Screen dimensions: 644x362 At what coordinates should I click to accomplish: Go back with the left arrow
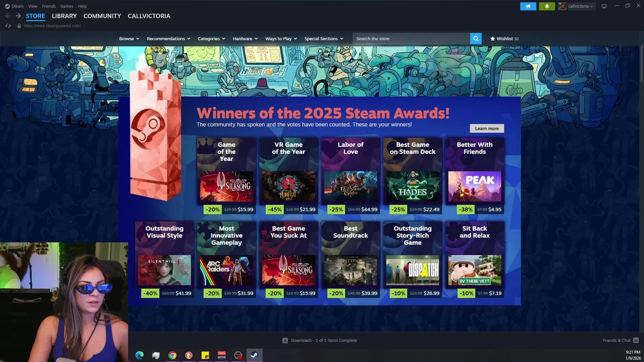(x=8, y=16)
